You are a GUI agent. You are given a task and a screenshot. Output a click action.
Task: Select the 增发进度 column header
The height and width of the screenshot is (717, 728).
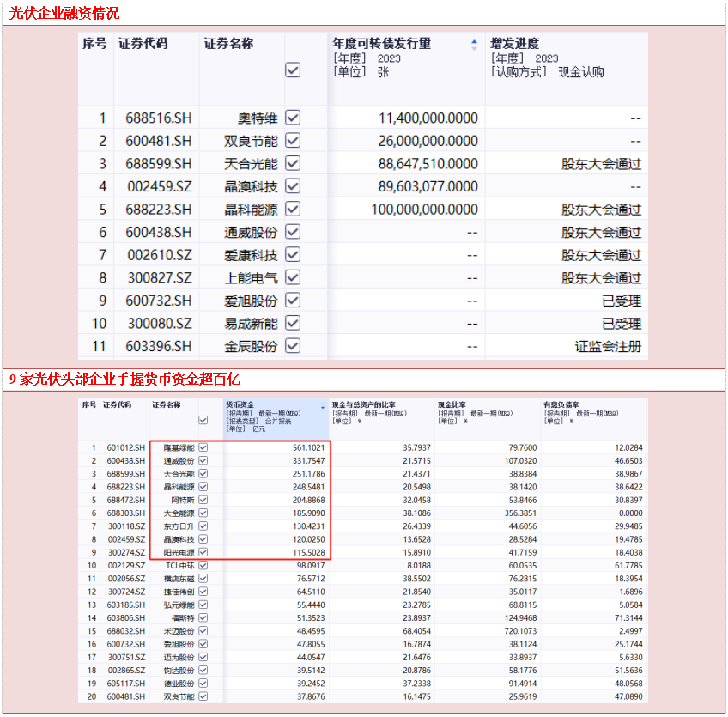[514, 44]
